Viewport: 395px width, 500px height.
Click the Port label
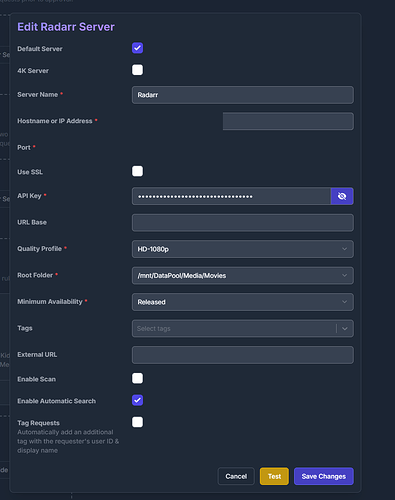pos(24,147)
